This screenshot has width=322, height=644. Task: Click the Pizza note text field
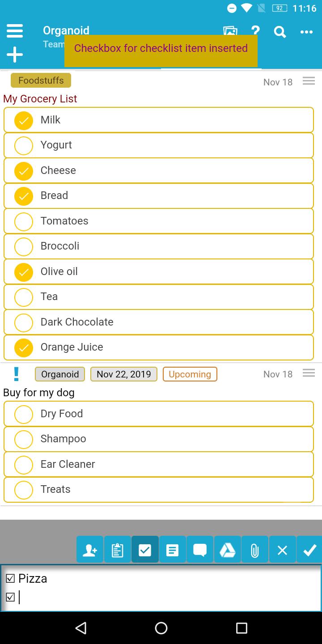[x=161, y=588]
